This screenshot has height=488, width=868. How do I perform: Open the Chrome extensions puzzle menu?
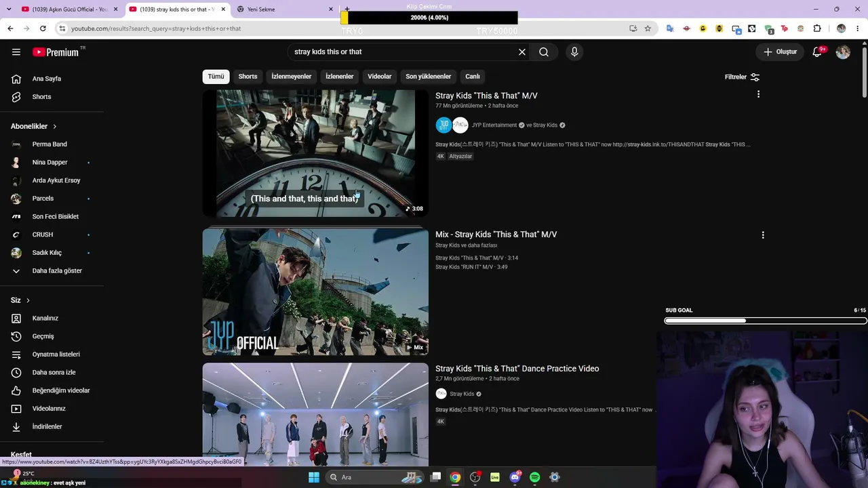tap(817, 28)
